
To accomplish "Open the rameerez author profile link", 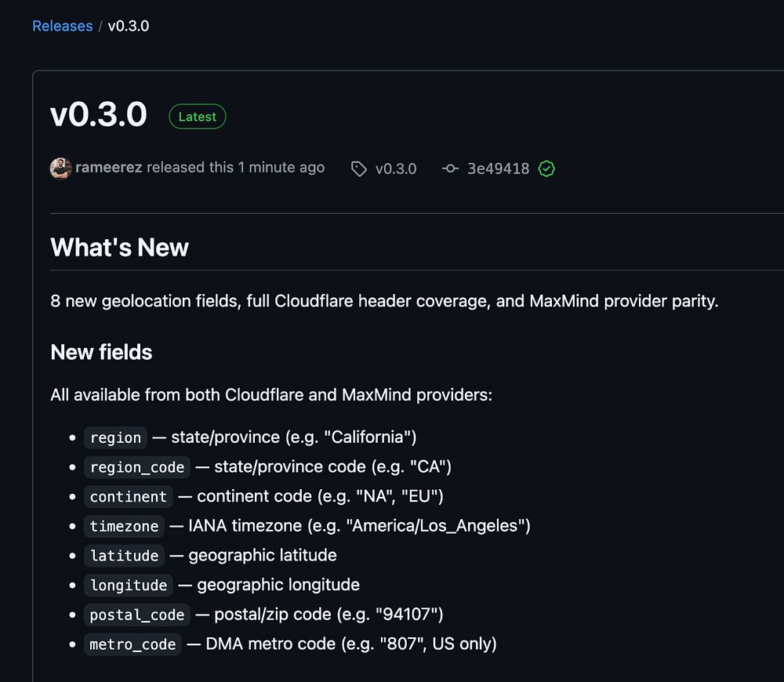I will click(109, 168).
